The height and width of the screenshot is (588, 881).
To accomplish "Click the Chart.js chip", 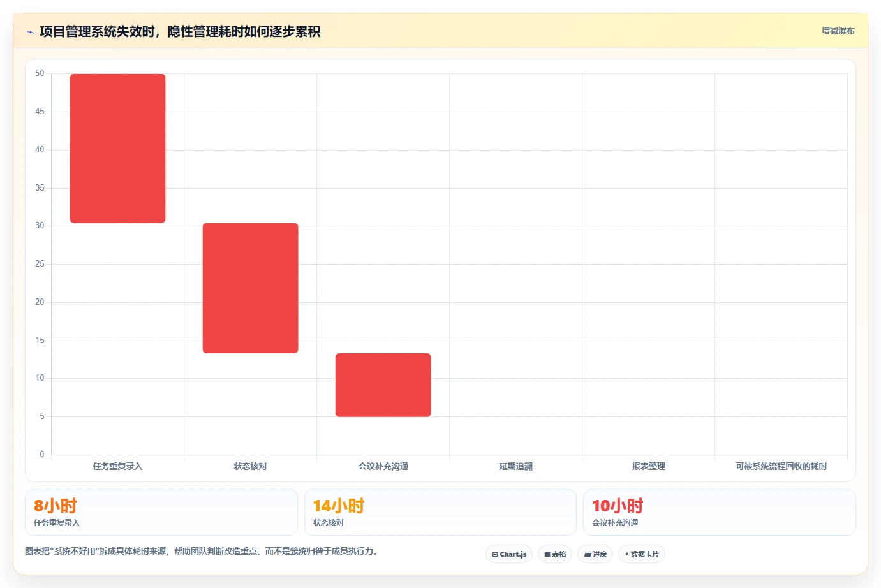I will (x=509, y=554).
